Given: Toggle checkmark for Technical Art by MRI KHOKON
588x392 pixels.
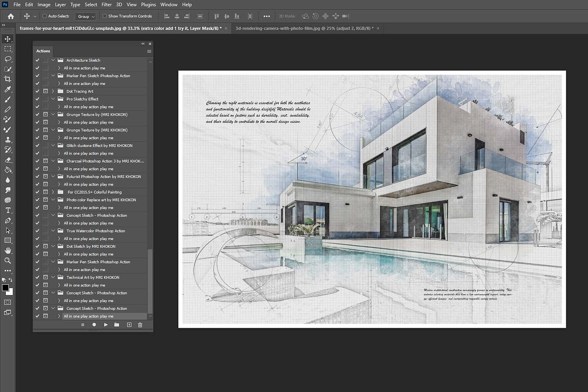Looking at the screenshot, I should point(37,277).
